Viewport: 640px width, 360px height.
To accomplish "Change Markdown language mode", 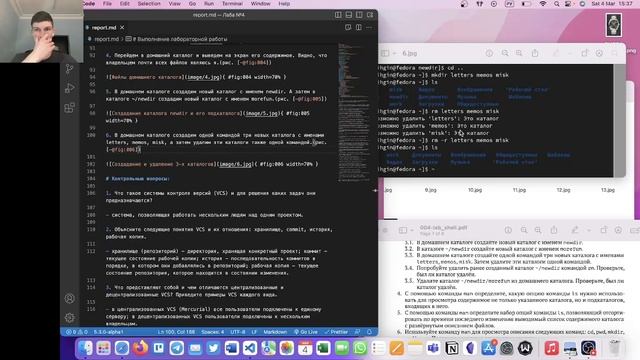I will click(x=275, y=332).
